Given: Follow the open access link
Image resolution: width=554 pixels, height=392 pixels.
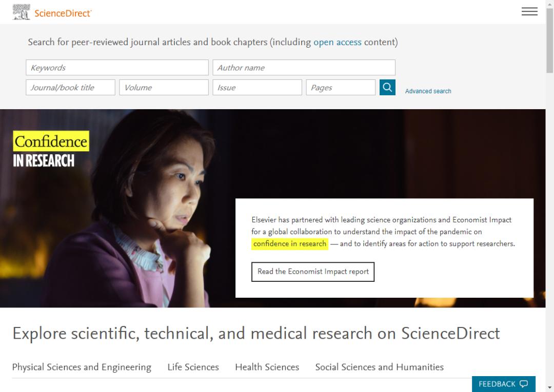Looking at the screenshot, I should click(338, 42).
